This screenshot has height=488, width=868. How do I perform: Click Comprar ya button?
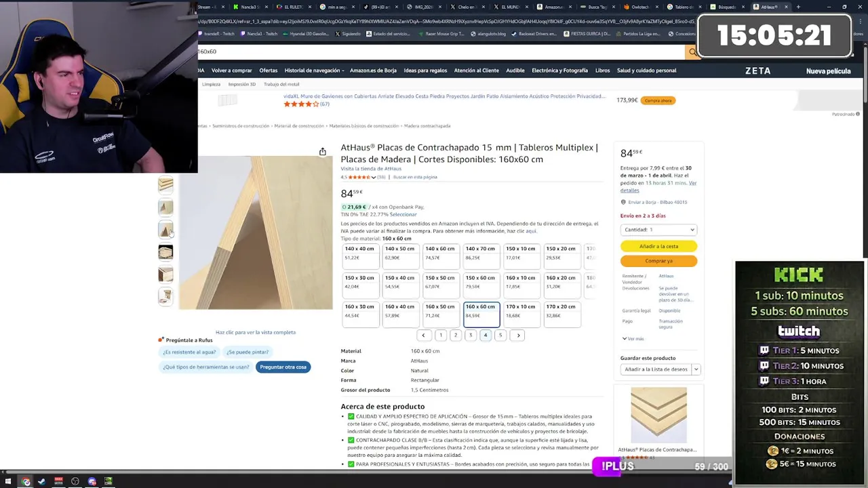click(658, 261)
